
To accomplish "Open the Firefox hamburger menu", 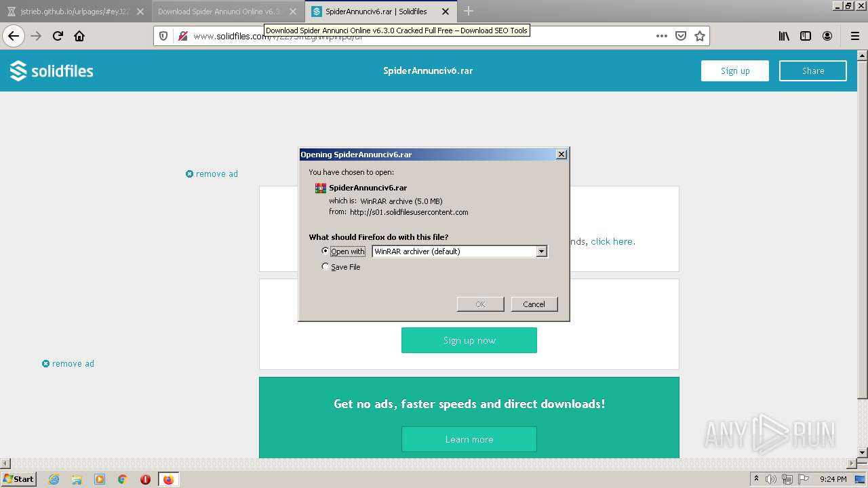I will [x=854, y=36].
